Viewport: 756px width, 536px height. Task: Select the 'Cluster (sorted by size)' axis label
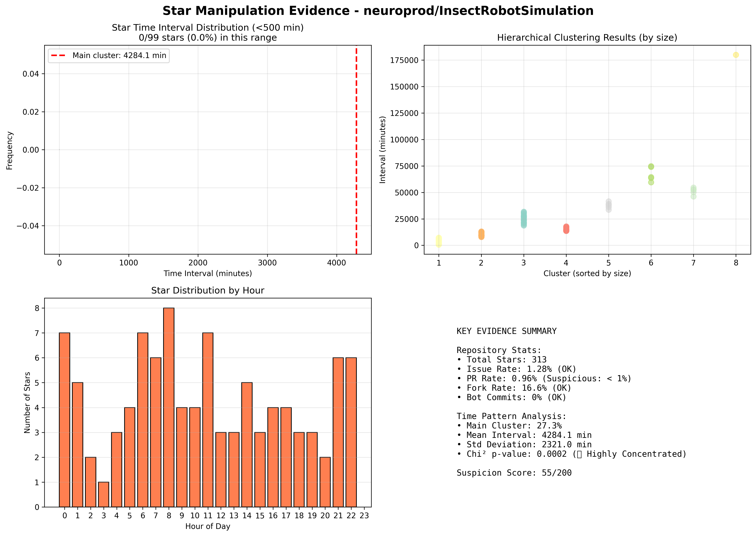pos(587,273)
